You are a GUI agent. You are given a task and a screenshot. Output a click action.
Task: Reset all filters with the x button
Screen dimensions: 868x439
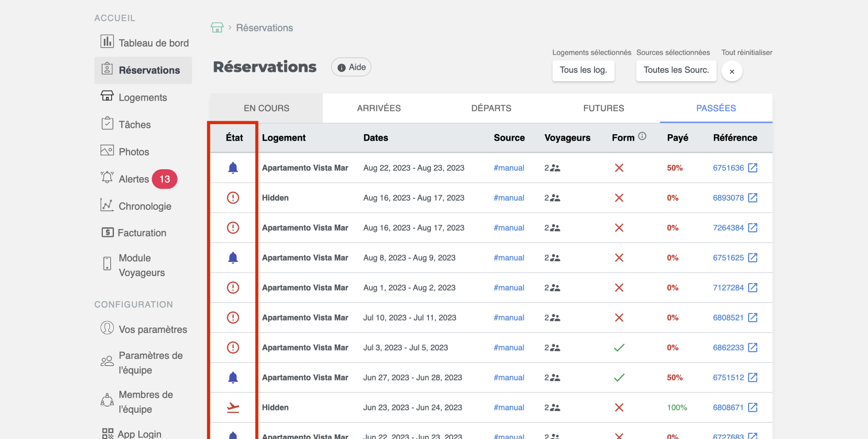click(731, 71)
